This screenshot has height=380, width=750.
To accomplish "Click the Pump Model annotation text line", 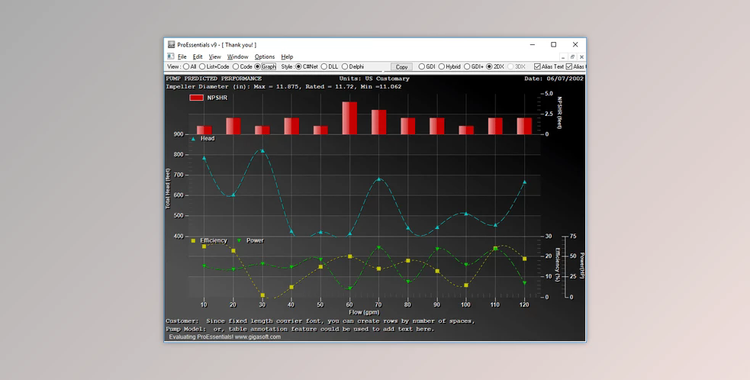I will point(300,329).
